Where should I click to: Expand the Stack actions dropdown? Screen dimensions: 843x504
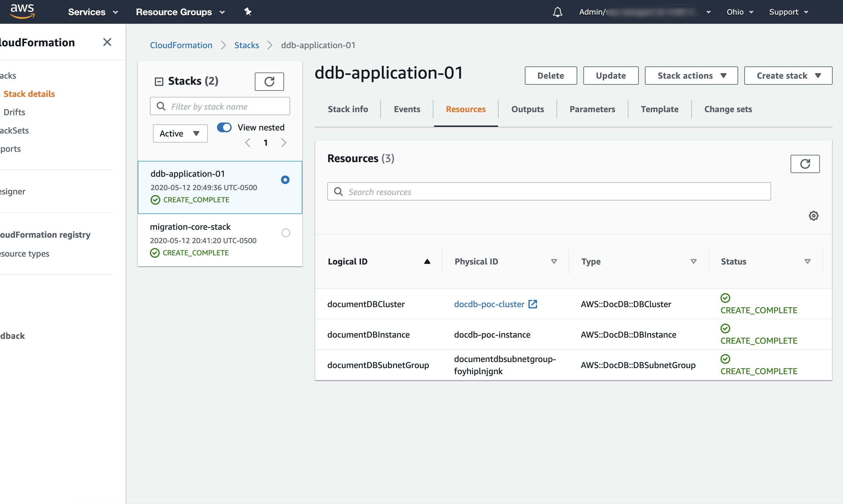pyautogui.click(x=691, y=75)
